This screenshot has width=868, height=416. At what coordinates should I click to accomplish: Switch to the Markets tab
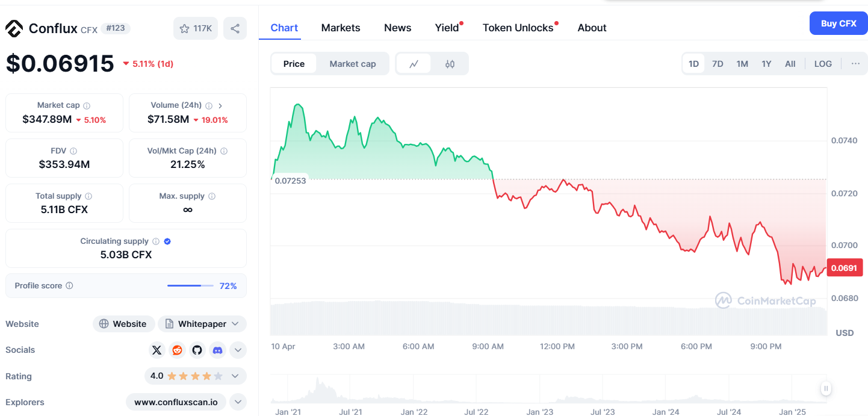(341, 28)
